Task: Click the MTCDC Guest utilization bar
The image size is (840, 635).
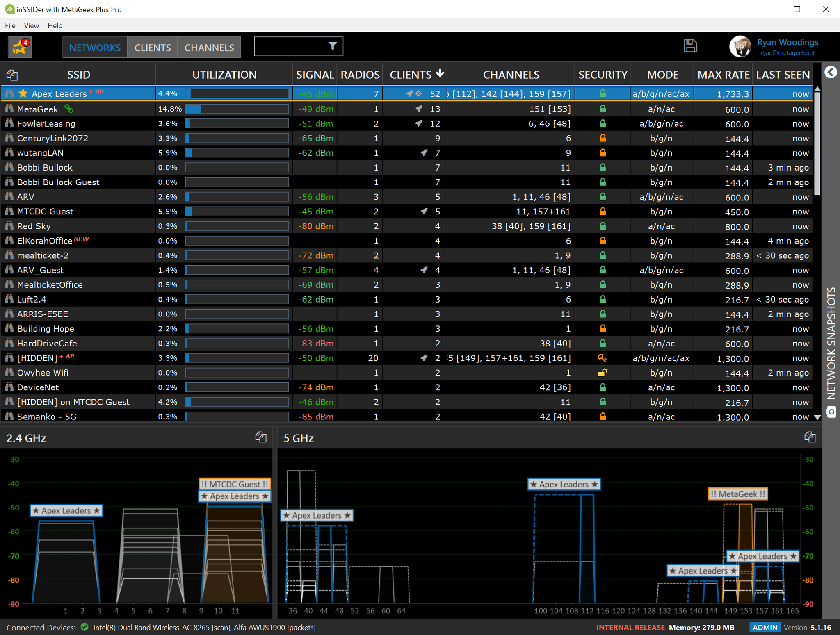Action: pos(237,212)
